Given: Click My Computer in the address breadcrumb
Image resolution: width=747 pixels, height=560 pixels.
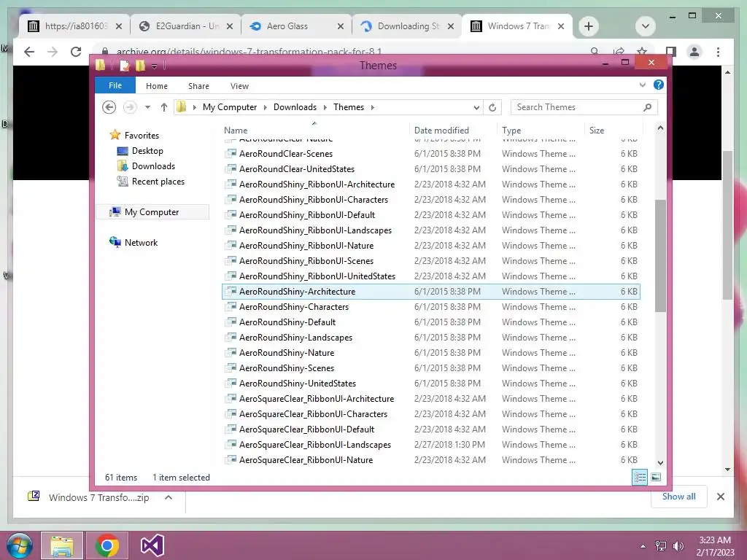Looking at the screenshot, I should pyautogui.click(x=230, y=107).
